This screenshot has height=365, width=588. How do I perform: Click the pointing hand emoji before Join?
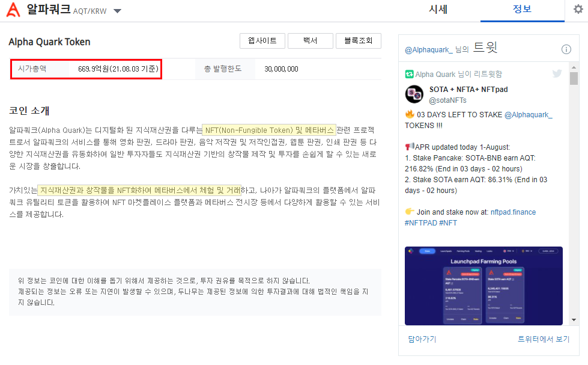coord(410,212)
